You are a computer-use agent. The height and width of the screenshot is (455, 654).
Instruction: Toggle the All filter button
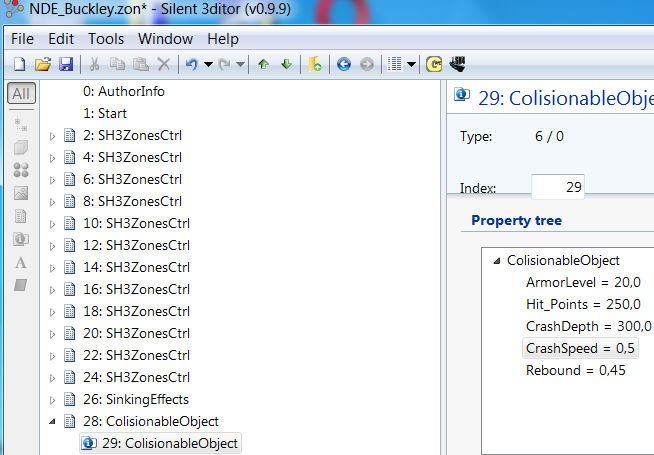[21, 94]
